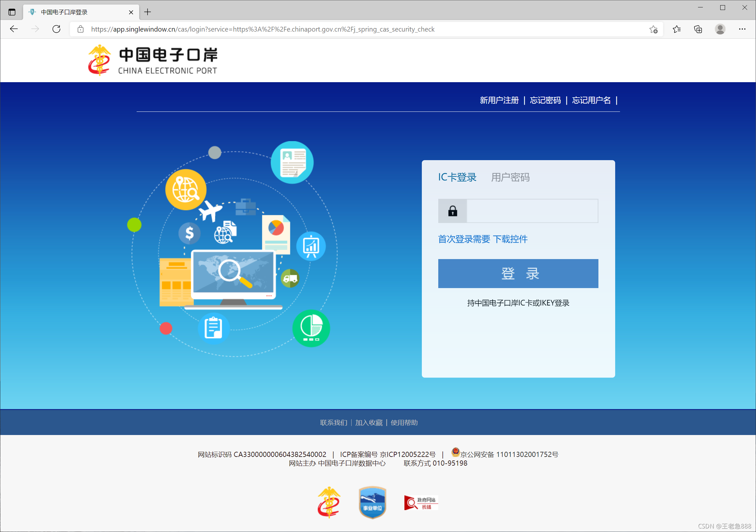Open the 新用户注册 registration link
Screen dimensions: 756x532
499,100
